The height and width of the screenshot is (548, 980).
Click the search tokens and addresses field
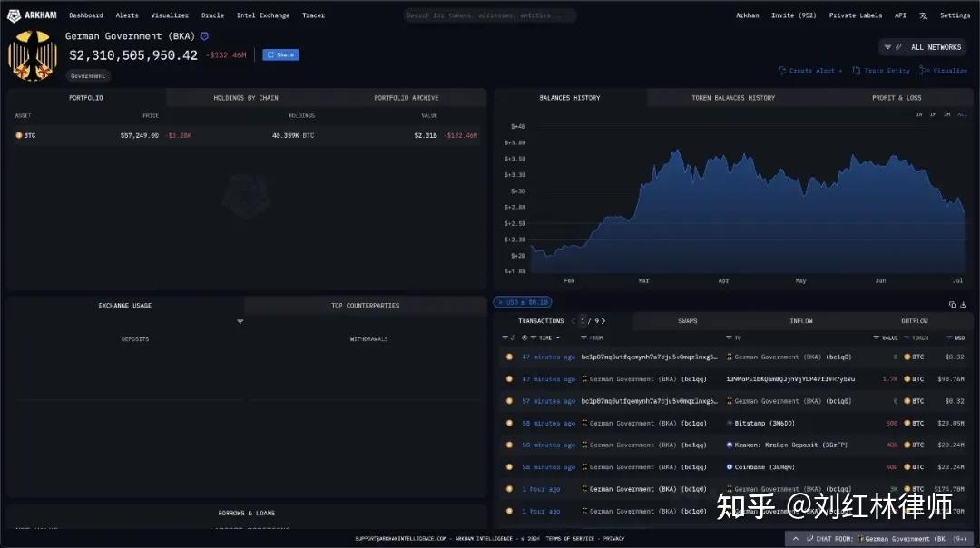coord(490,15)
